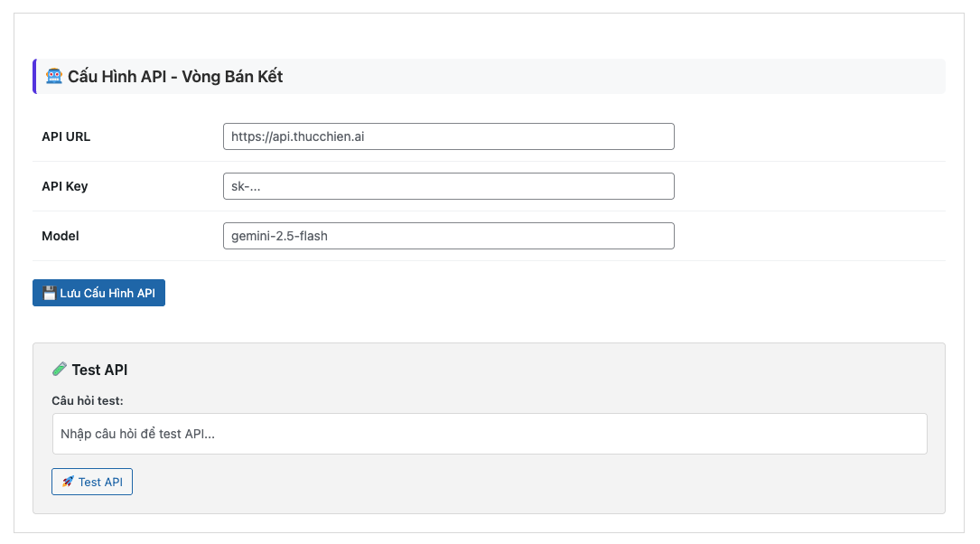Click the sk-... placeholder in API Key field
Screen dimensions: 980x544
pos(252,186)
